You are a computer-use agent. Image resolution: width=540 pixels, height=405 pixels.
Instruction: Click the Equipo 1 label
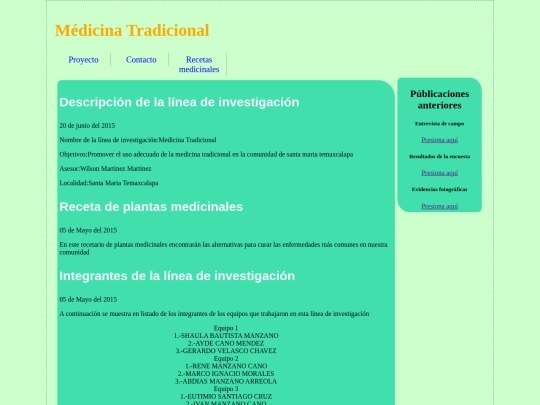(x=226, y=328)
